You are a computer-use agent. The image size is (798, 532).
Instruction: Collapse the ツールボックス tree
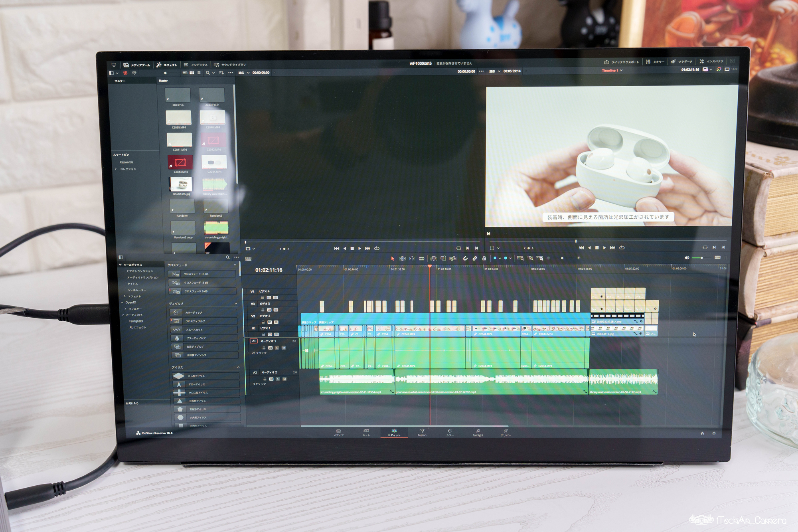[120, 265]
